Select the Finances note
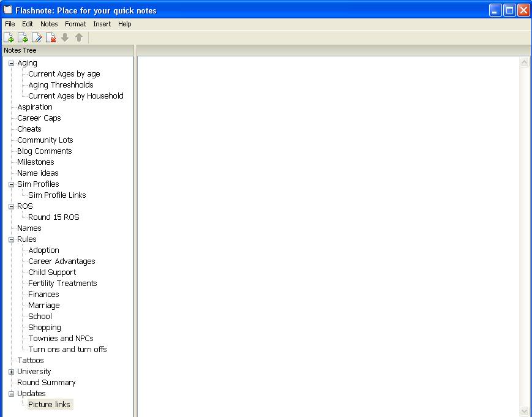 point(43,295)
